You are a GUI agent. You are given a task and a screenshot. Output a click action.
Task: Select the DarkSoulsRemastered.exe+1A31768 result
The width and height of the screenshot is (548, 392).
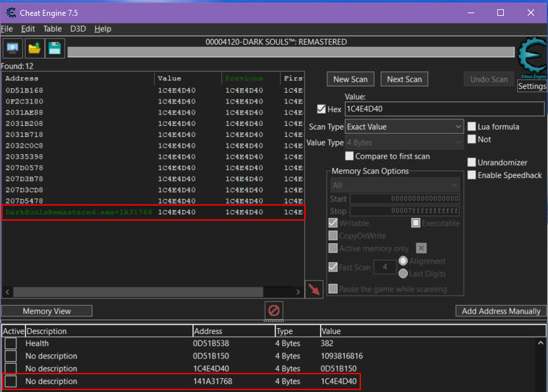pyautogui.click(x=153, y=212)
